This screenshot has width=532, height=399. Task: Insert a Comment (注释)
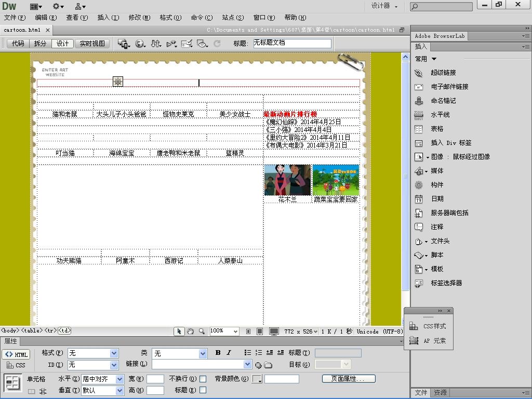(x=419, y=227)
